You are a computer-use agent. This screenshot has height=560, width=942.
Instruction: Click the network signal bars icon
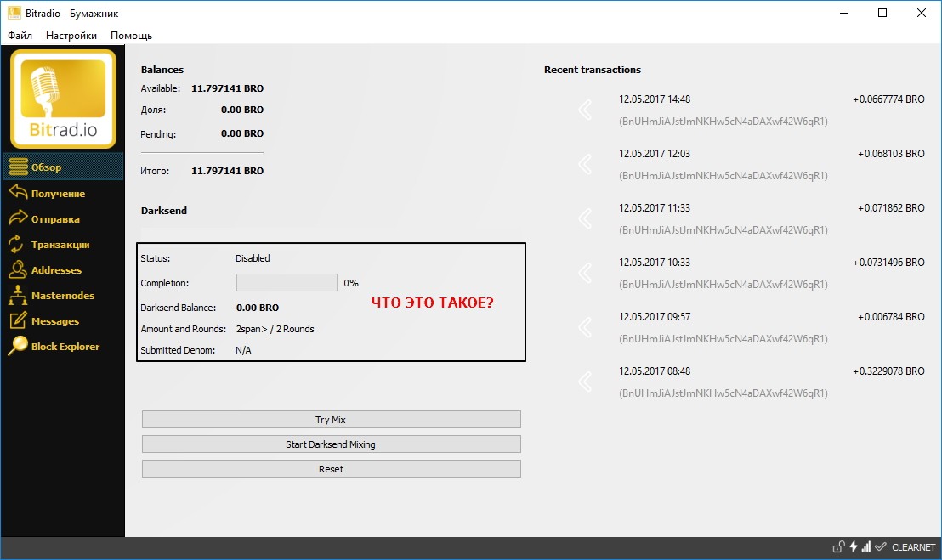click(x=866, y=547)
